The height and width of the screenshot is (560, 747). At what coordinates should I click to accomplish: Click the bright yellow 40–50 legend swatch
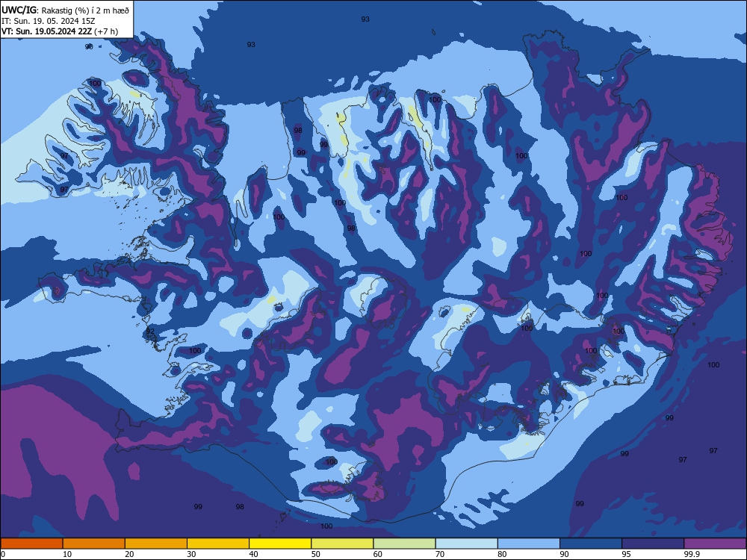280,544
